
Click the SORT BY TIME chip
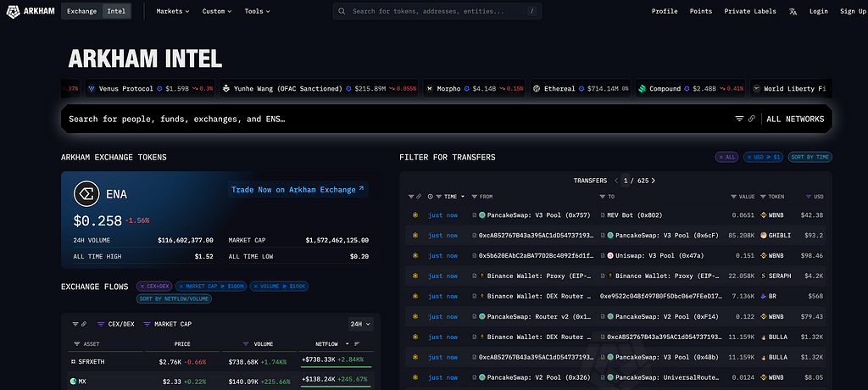coord(810,158)
